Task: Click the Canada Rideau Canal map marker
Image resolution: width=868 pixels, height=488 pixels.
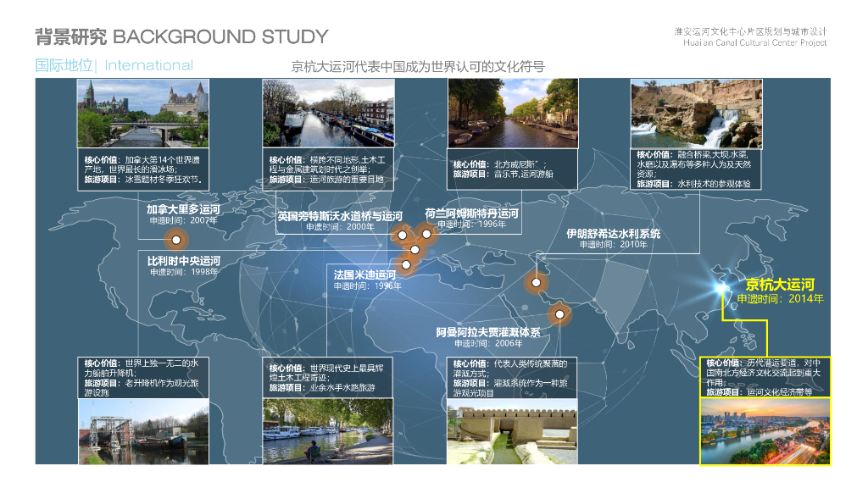Action: pos(176,240)
